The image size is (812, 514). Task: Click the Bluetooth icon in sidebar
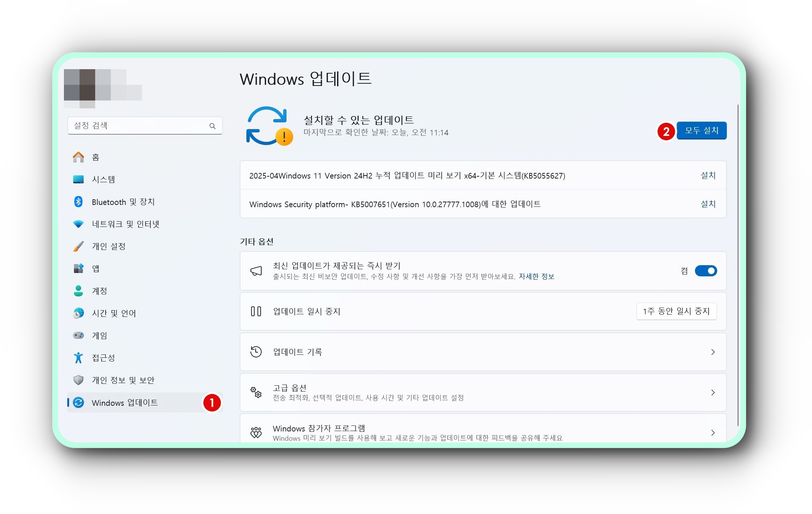click(78, 202)
